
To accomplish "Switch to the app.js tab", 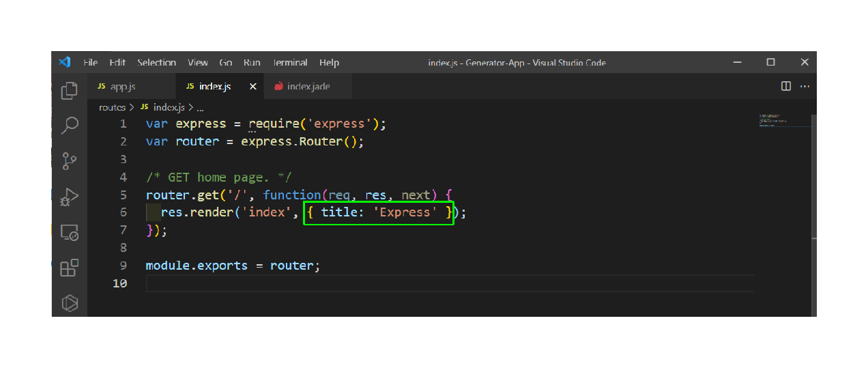I will tap(122, 87).
